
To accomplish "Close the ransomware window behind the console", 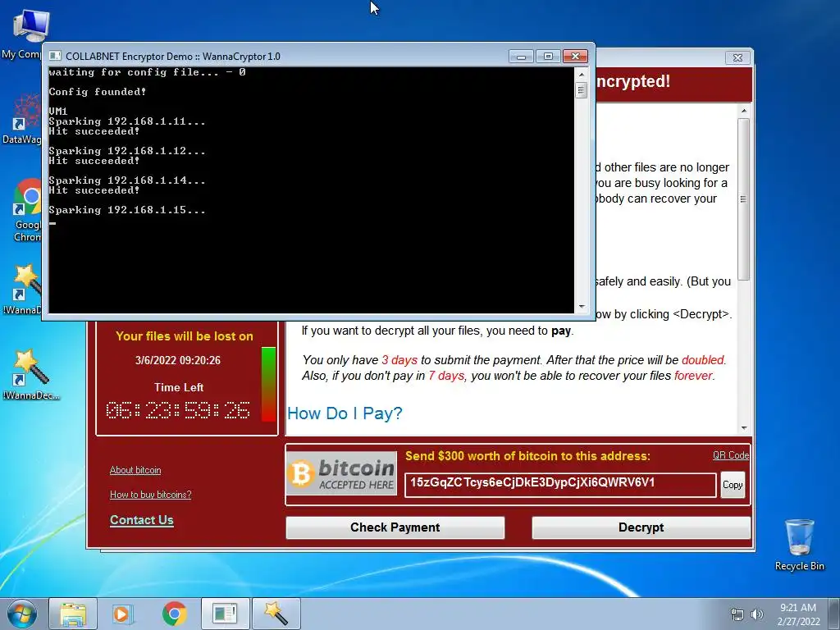I will click(737, 57).
